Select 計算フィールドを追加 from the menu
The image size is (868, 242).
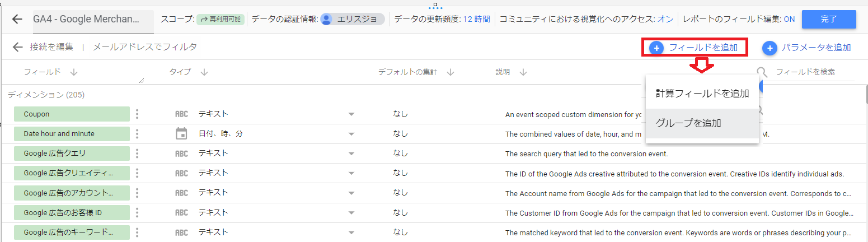[x=702, y=94]
